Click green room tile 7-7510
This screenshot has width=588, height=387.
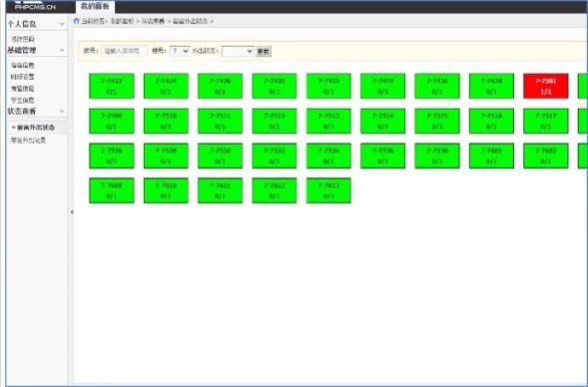166,121
